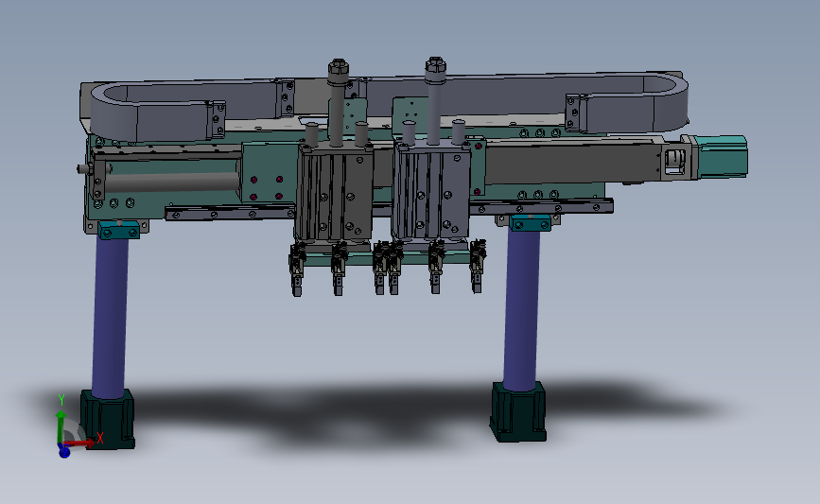The width and height of the screenshot is (820, 504).
Task: Select the right vertical slide cylinder block
Action: (x=431, y=191)
